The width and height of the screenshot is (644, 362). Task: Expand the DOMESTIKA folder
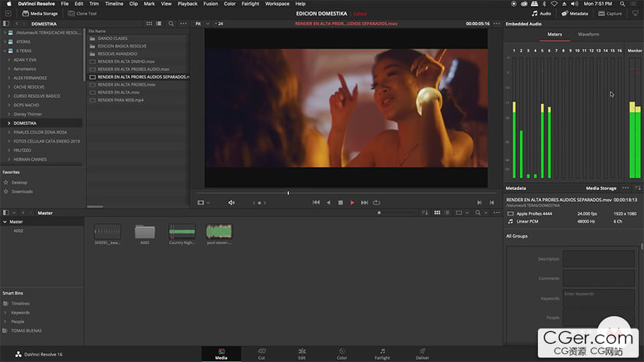point(9,123)
